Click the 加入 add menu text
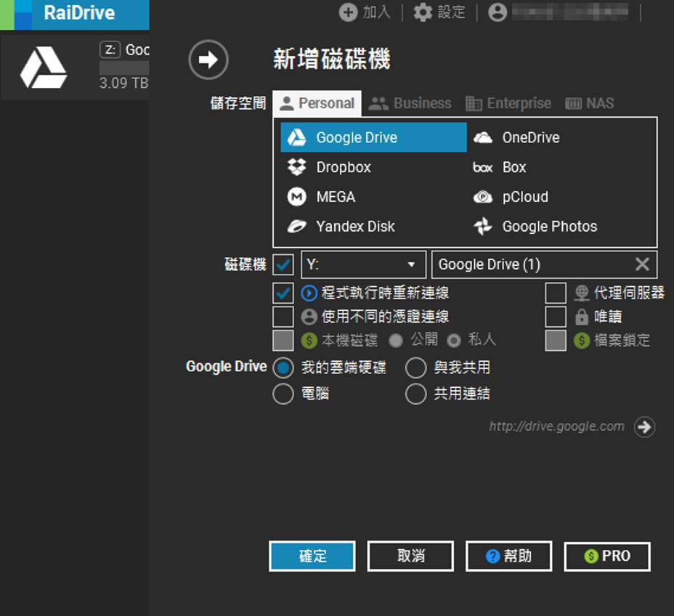 [x=376, y=12]
